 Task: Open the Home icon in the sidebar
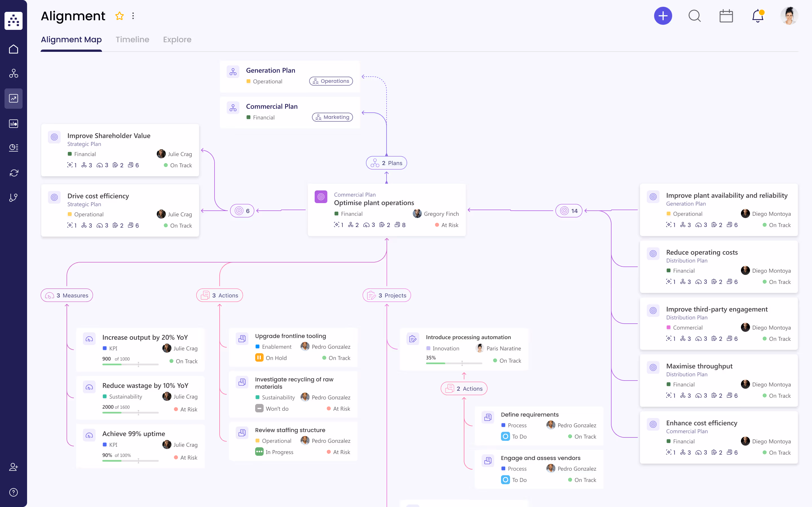click(x=14, y=49)
